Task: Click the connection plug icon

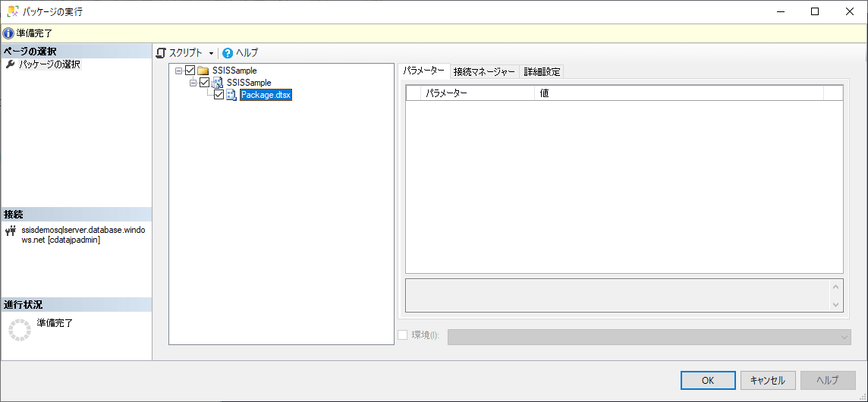Action: tap(11, 231)
